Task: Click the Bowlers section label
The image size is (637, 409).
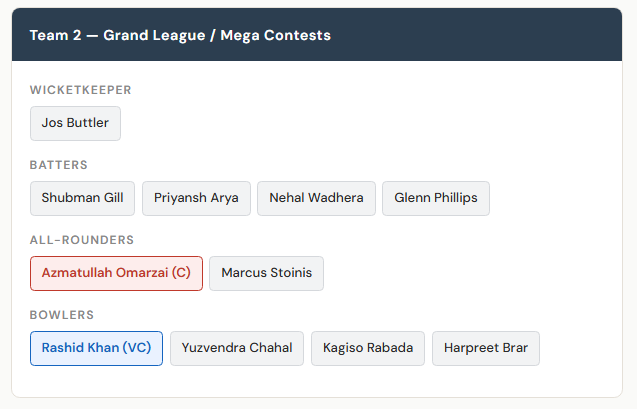Action: pos(62,315)
